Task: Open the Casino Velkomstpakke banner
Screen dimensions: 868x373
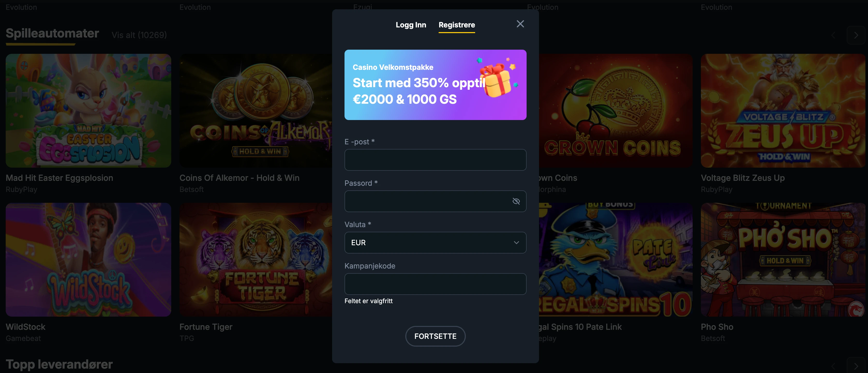Action: pyautogui.click(x=435, y=85)
